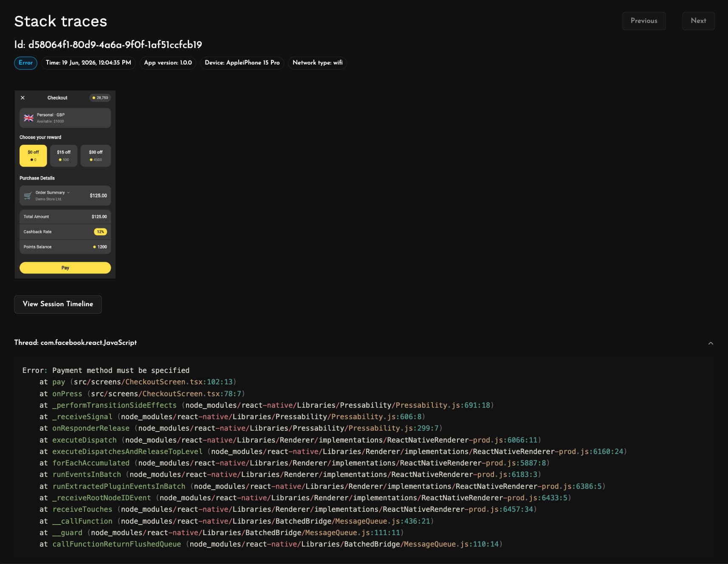
Task: Click the Error badge
Action: 25,63
